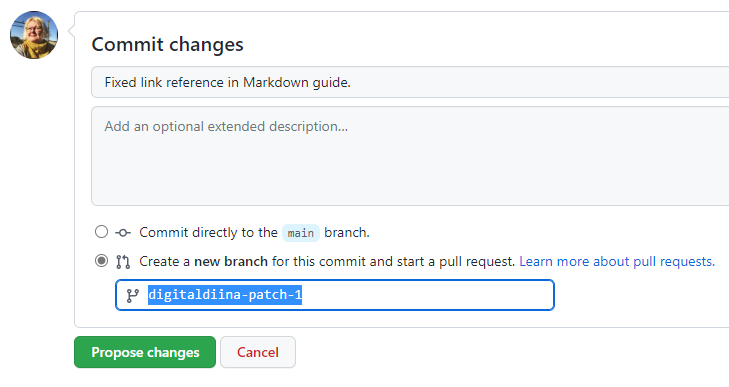Image resolution: width=729 pixels, height=387 pixels.
Task: Click the branch icon inside branch name field
Action: tap(133, 295)
